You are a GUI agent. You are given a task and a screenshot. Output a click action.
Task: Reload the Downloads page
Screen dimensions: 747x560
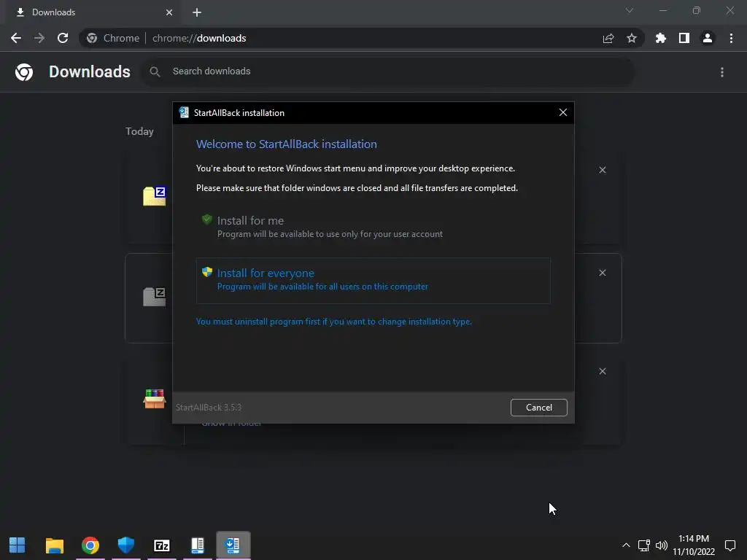point(63,38)
